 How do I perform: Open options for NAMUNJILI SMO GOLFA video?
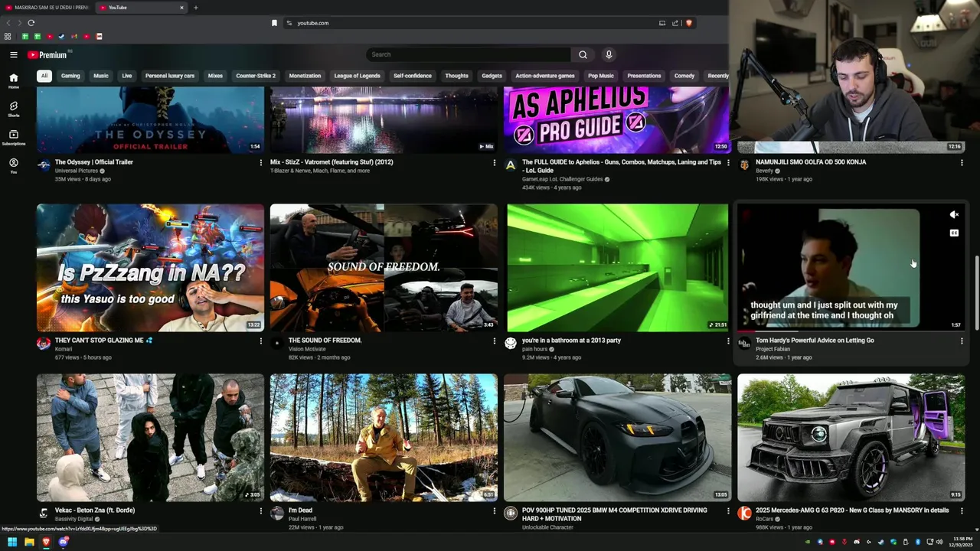click(962, 162)
